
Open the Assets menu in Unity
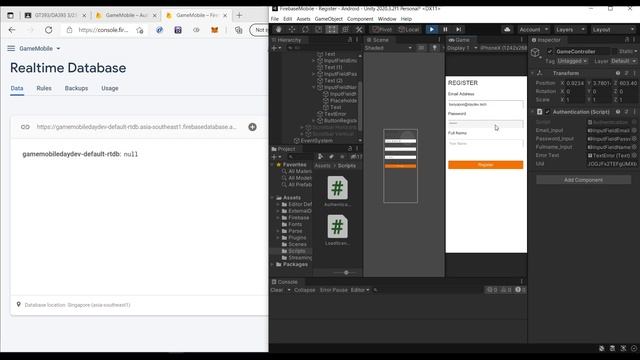tap(303, 19)
